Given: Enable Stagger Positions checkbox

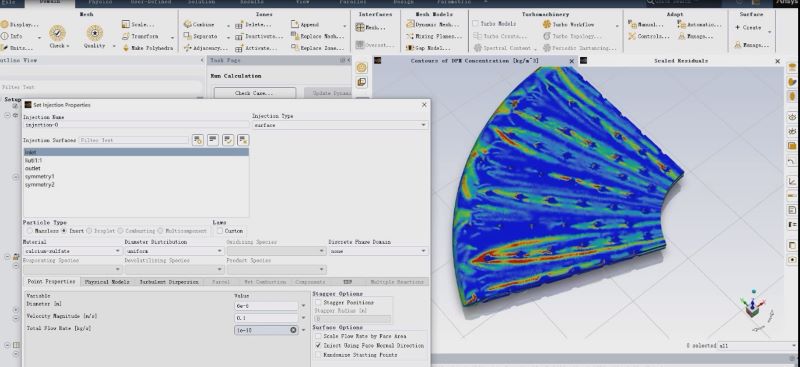Looking at the screenshot, I should coord(318,303).
